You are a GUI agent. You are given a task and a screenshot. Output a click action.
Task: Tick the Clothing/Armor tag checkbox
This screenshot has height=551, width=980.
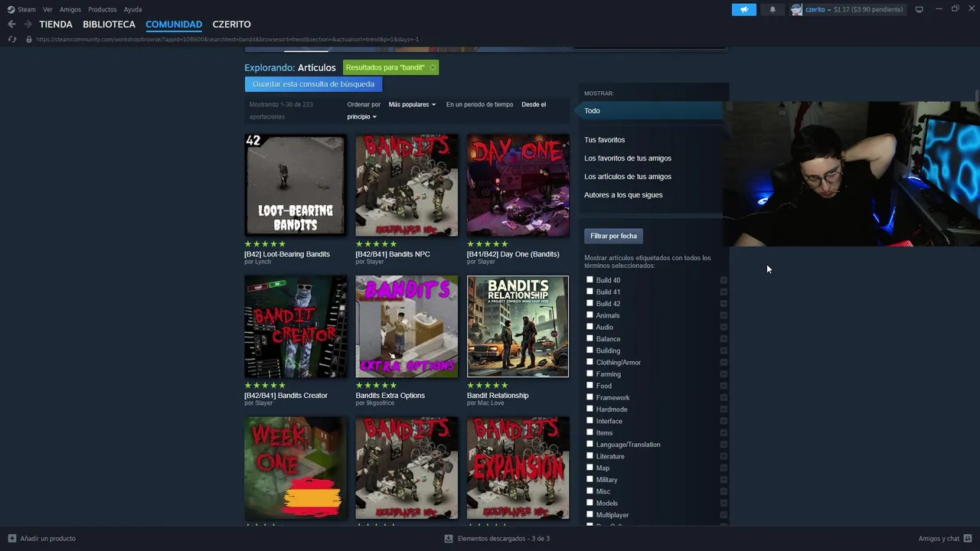click(590, 361)
